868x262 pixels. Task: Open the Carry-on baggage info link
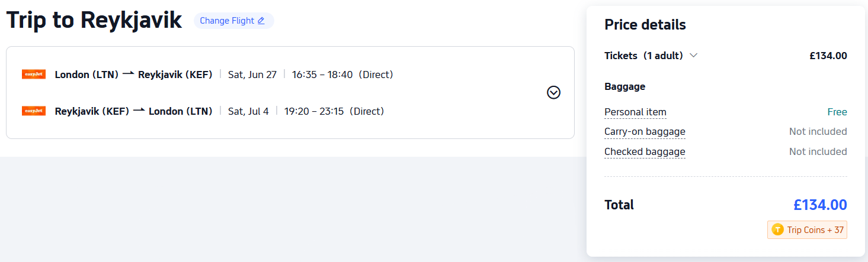click(x=645, y=132)
